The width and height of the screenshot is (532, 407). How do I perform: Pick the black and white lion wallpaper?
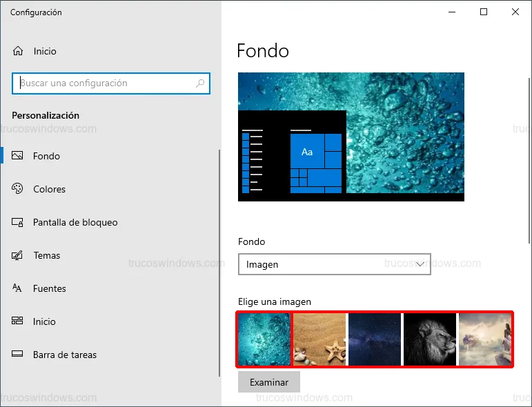click(430, 339)
